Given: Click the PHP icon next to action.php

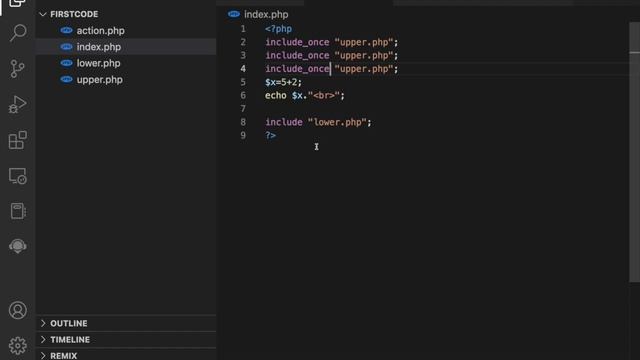Looking at the screenshot, I should coord(66,31).
